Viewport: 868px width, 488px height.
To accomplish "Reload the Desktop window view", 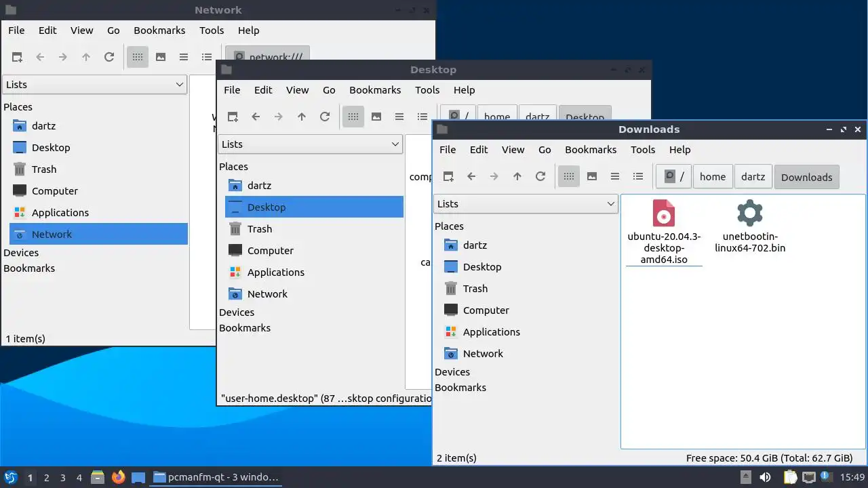I will 325,117.
